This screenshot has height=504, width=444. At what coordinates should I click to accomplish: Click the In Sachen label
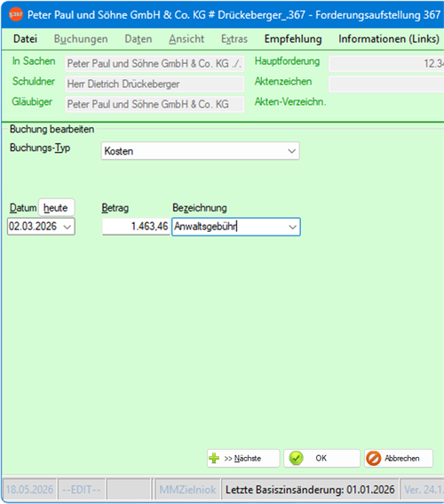pos(34,61)
